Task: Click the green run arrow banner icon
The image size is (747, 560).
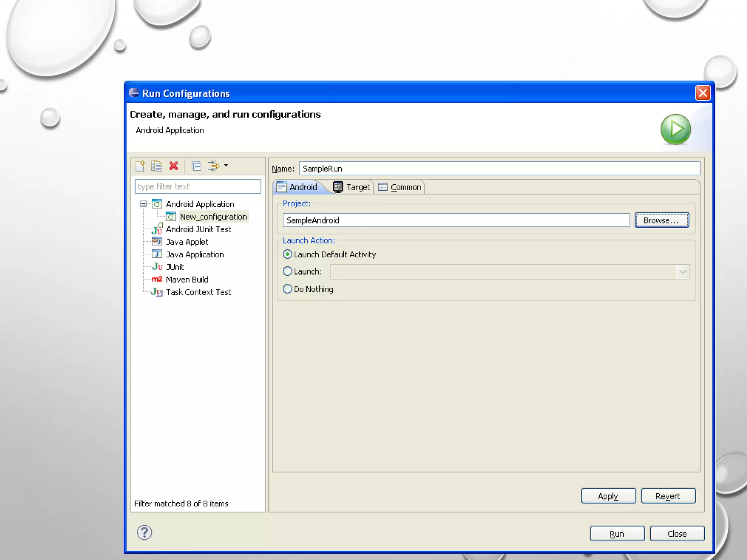Action: pos(676,129)
